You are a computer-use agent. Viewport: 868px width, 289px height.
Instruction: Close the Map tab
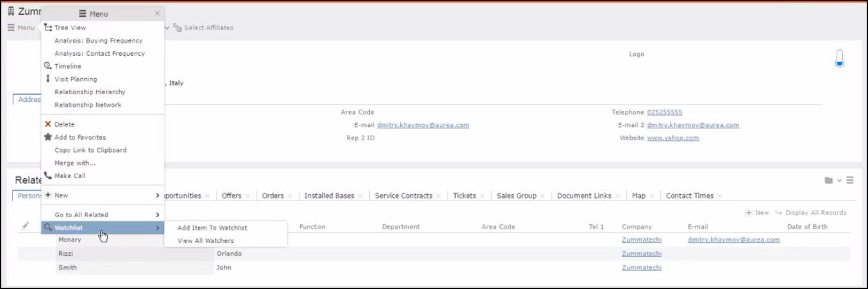tap(652, 196)
